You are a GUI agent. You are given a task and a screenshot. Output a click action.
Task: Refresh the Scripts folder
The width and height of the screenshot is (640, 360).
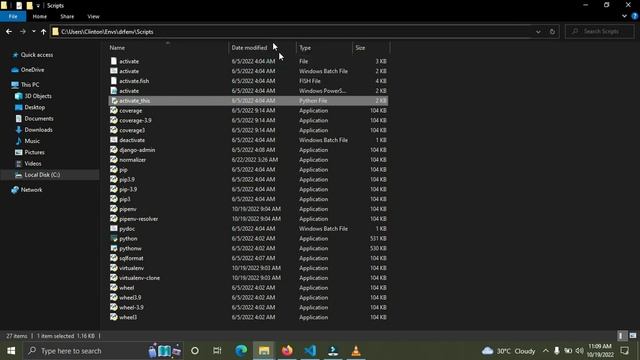pos(552,31)
